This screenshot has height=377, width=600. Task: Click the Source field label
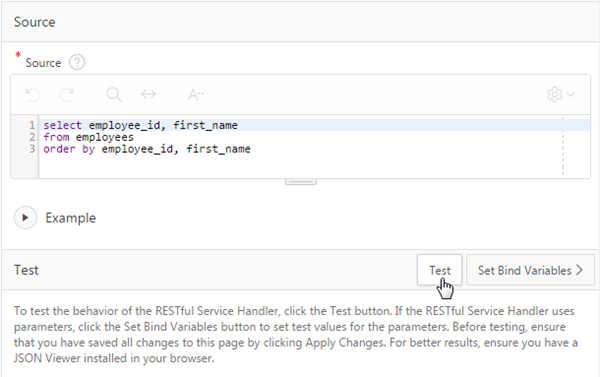(x=43, y=63)
